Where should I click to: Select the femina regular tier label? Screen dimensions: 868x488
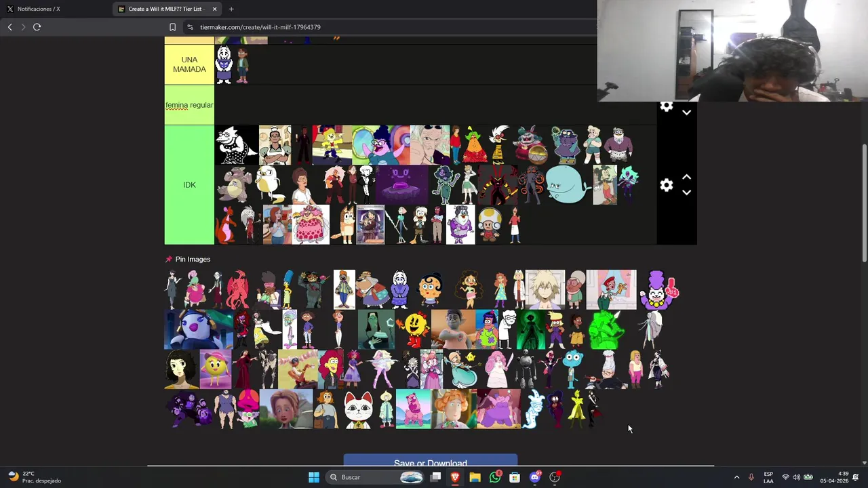pyautogui.click(x=189, y=105)
